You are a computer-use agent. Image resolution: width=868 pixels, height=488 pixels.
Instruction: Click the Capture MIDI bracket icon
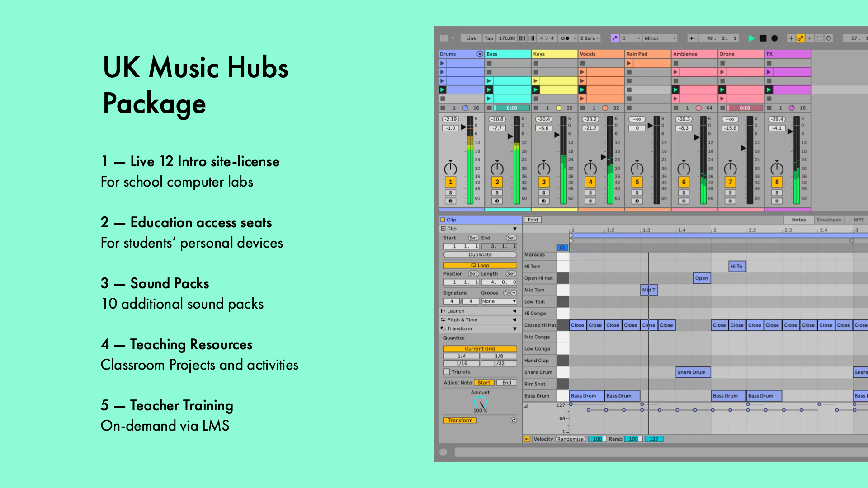click(819, 38)
